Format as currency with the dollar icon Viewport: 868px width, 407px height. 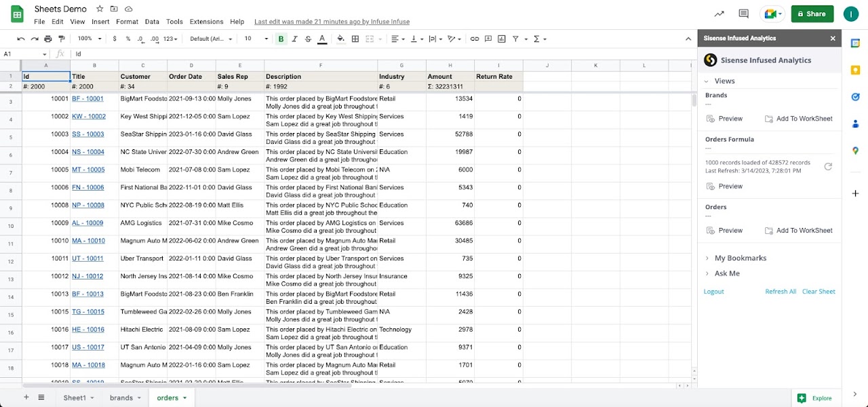click(115, 39)
